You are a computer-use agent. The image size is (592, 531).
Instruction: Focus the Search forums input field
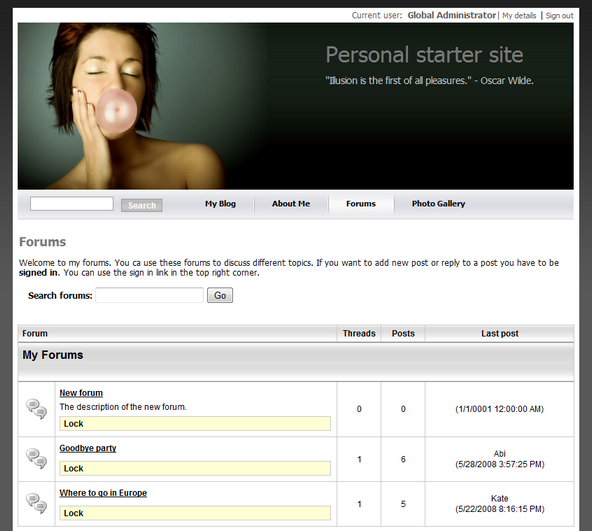point(150,295)
